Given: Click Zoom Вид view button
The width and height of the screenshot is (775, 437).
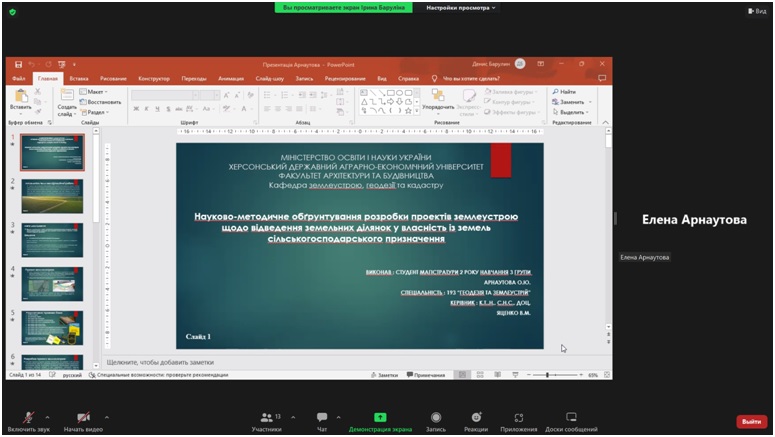Looking at the screenshot, I should 757,11.
